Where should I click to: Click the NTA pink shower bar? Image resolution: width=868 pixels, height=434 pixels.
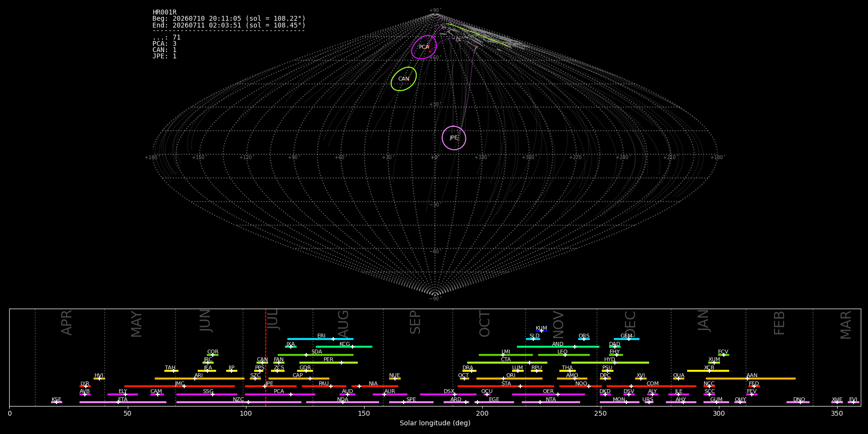tap(551, 402)
